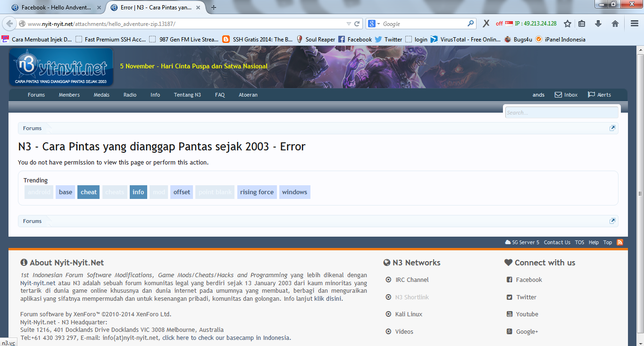Open the bookmarks list icon
This screenshot has width=644, height=346.
pos(582,24)
